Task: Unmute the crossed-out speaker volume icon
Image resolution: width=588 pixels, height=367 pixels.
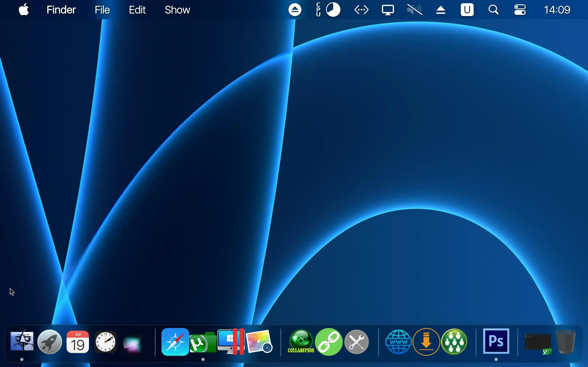Action: point(415,10)
